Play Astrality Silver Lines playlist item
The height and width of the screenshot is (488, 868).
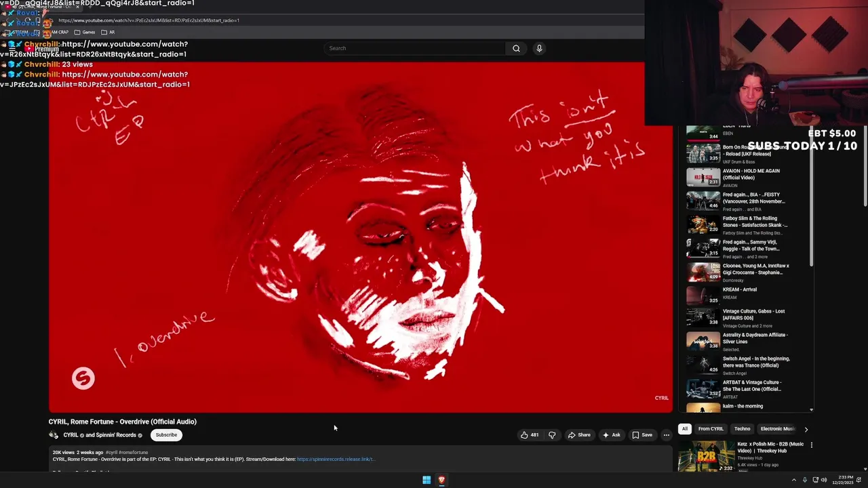[x=748, y=342]
